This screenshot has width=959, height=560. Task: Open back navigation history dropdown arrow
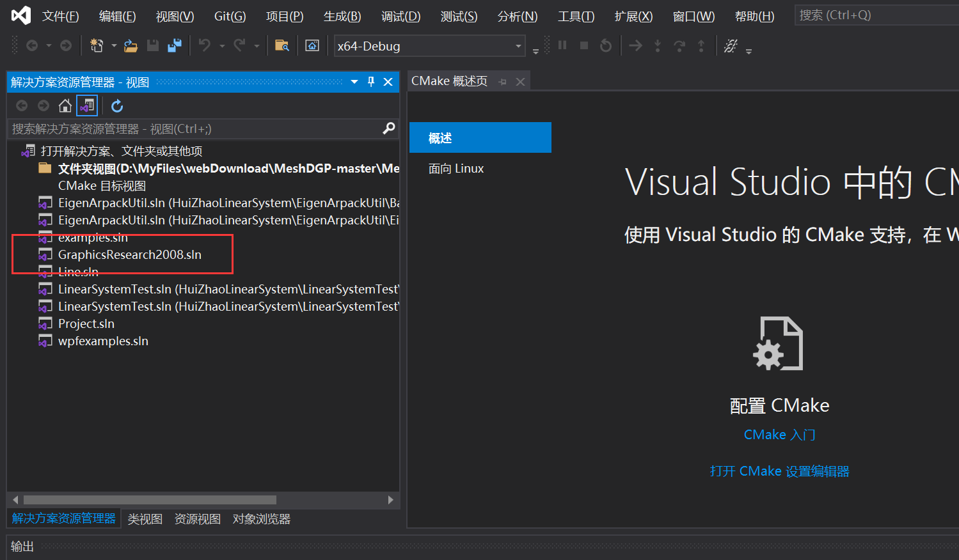(x=49, y=46)
